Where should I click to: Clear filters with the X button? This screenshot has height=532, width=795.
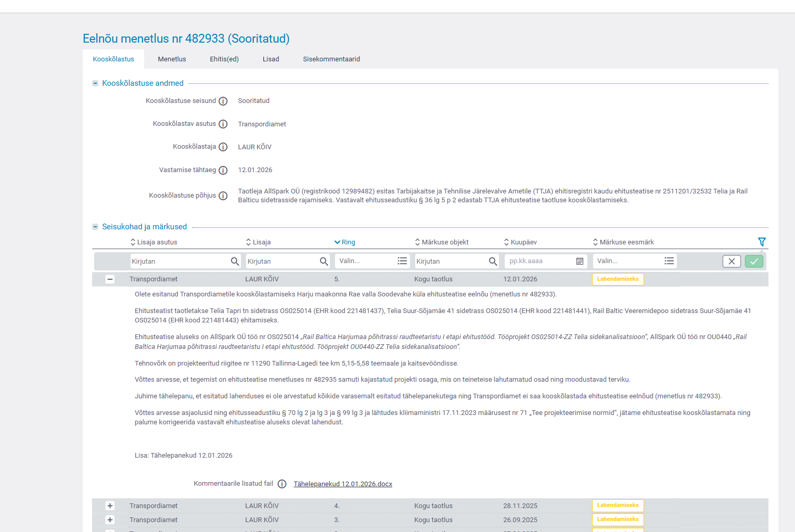pyautogui.click(x=732, y=262)
